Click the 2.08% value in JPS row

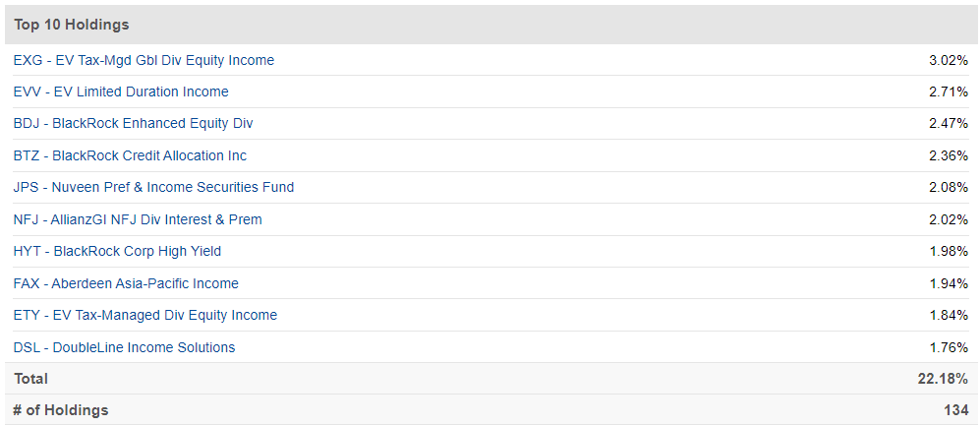click(x=949, y=187)
